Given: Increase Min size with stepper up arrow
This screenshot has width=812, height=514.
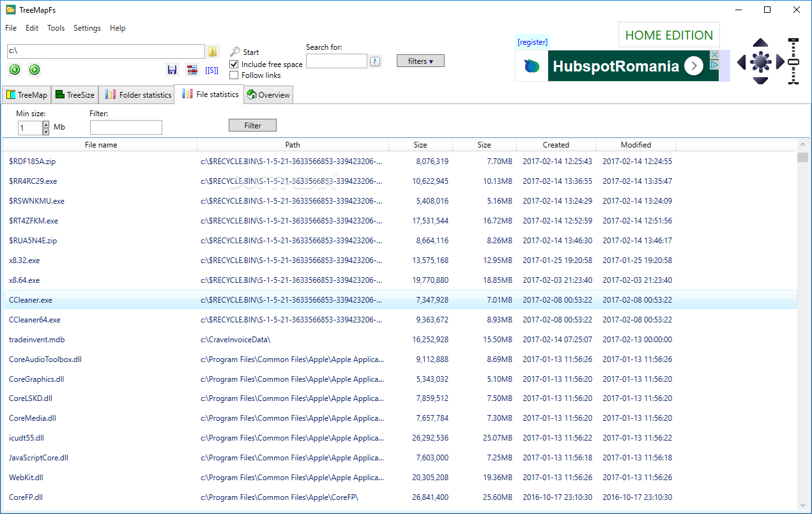Looking at the screenshot, I should coord(45,124).
